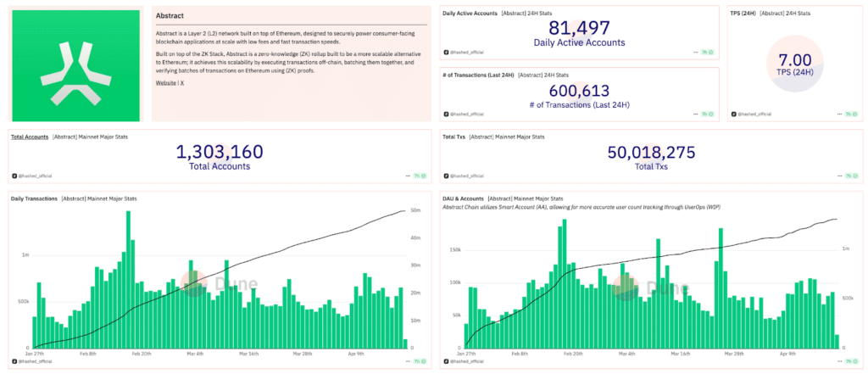
Task: Click the green Abstract logo image
Action: [x=76, y=65]
